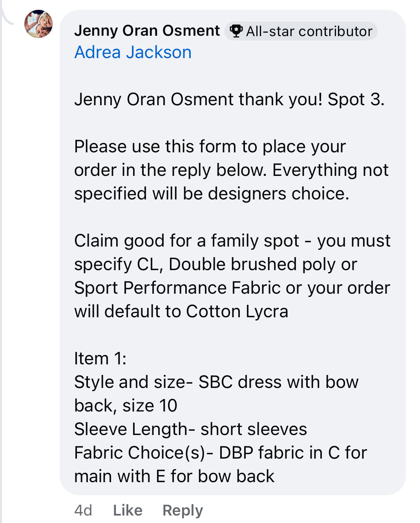Click the "Sport Performance Fabric" text line

tap(232, 288)
